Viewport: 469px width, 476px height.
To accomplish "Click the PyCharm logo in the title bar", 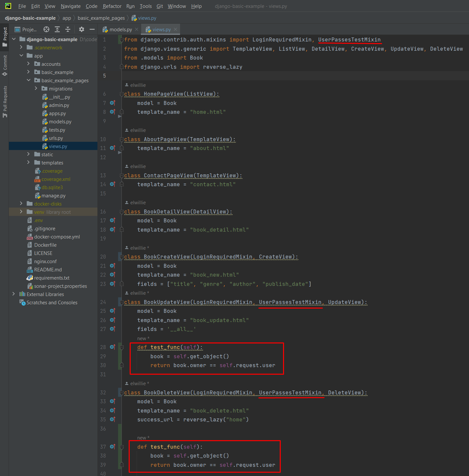I will [x=7, y=6].
